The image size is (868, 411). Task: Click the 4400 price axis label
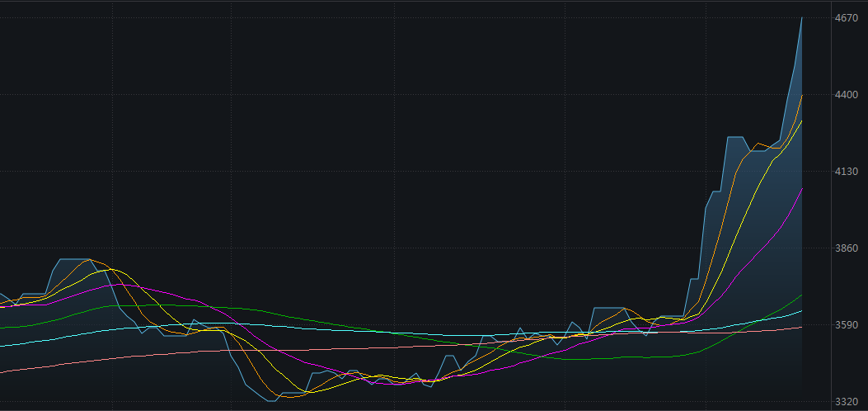(846, 95)
